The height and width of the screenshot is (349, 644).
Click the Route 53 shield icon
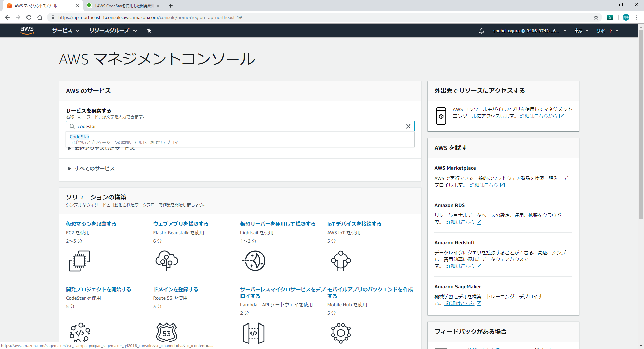tap(167, 333)
